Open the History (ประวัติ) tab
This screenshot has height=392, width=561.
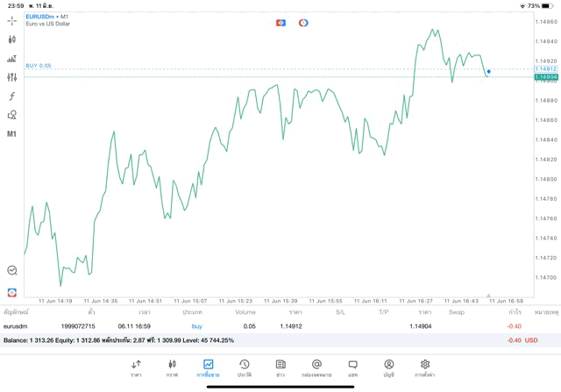pos(245,367)
